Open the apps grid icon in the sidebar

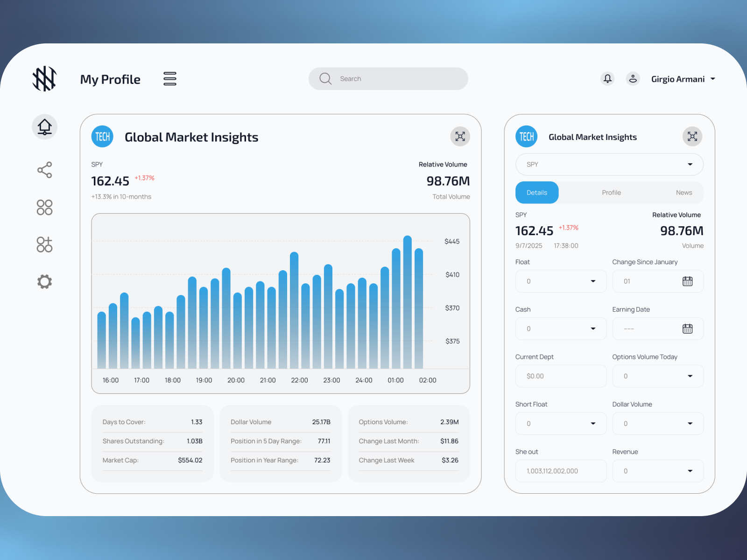(x=44, y=207)
